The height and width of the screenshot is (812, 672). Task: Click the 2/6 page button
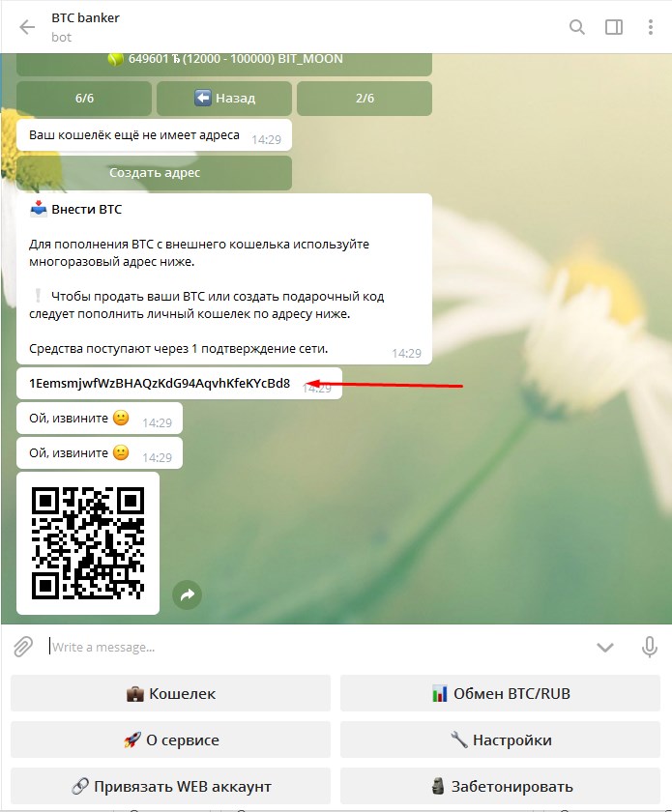point(364,99)
